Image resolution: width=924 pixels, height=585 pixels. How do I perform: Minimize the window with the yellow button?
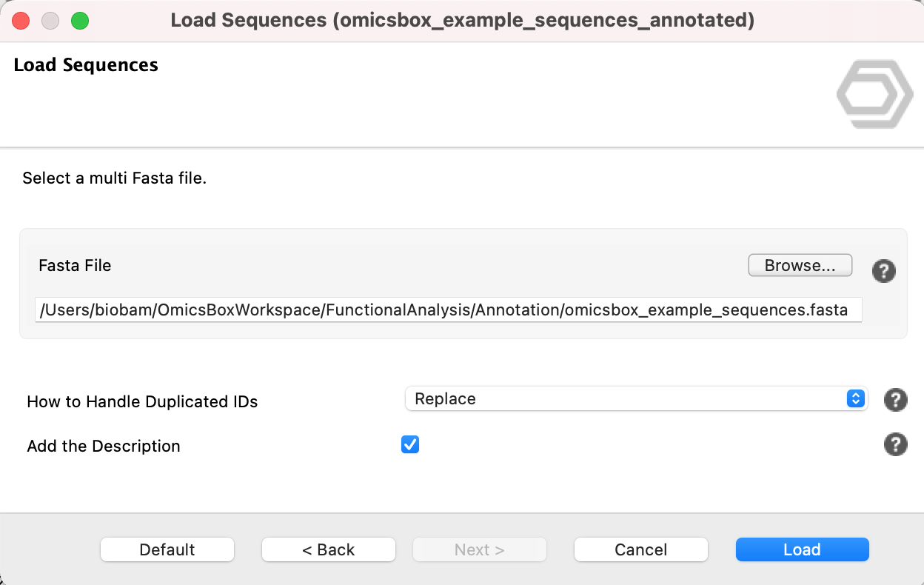click(x=50, y=21)
